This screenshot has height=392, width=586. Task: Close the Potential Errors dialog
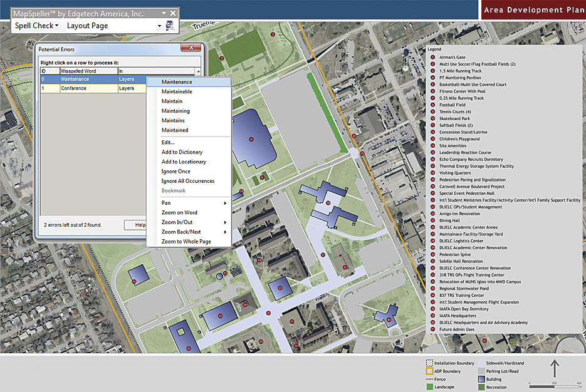click(x=192, y=48)
